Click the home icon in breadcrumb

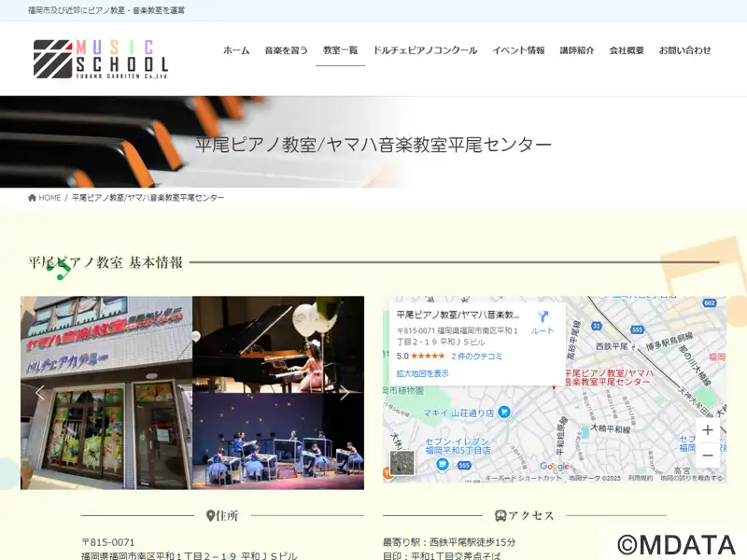click(32, 198)
